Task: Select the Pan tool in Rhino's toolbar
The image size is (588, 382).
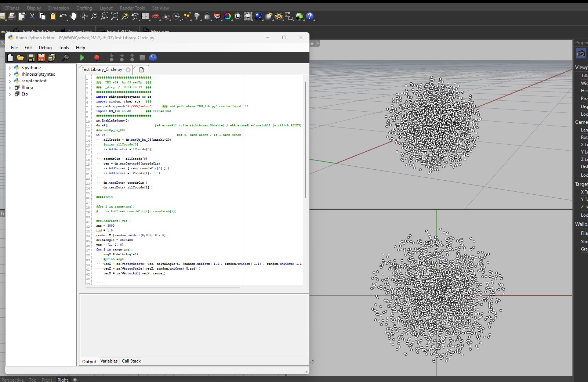Action: click(74, 16)
